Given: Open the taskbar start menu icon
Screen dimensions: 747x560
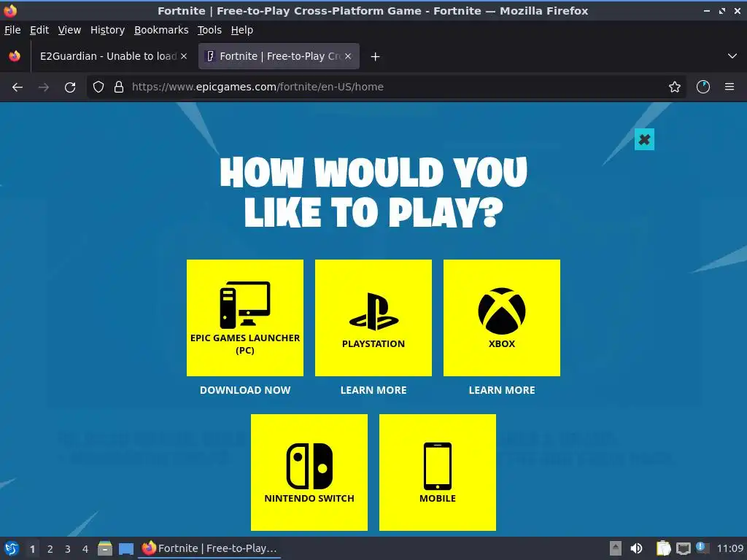Looking at the screenshot, I should click(12, 548).
